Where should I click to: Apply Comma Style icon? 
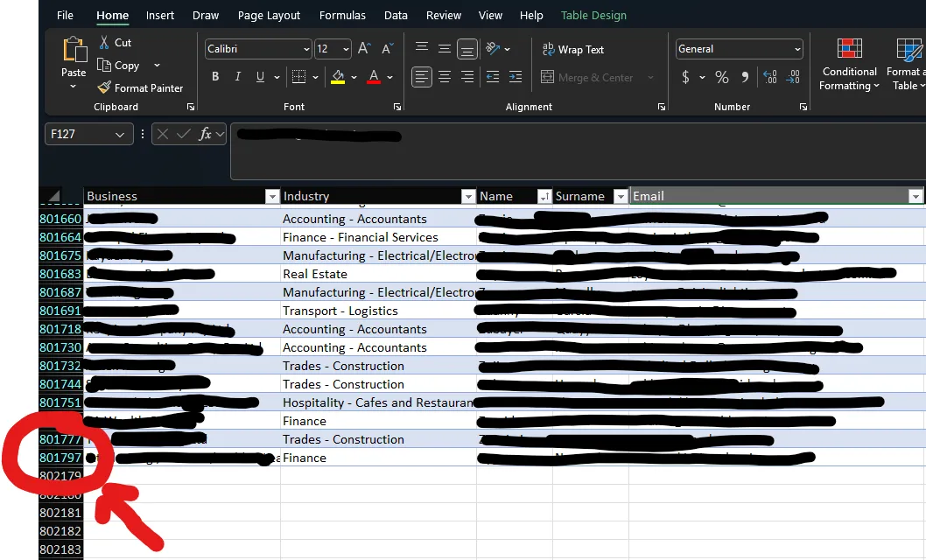(746, 77)
